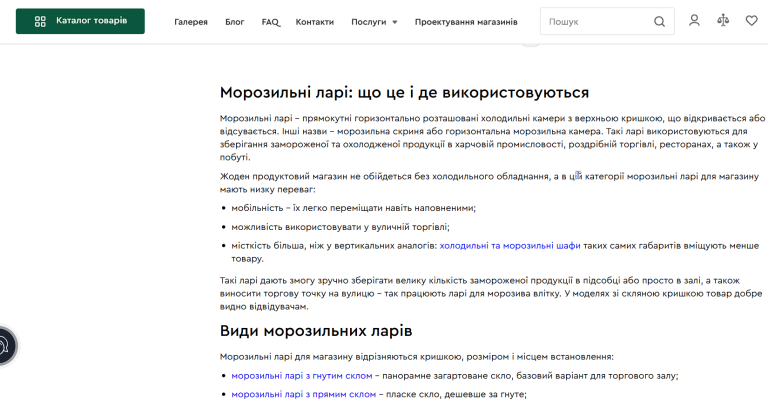
Task: Open the wishlist heart icon
Action: click(x=751, y=21)
